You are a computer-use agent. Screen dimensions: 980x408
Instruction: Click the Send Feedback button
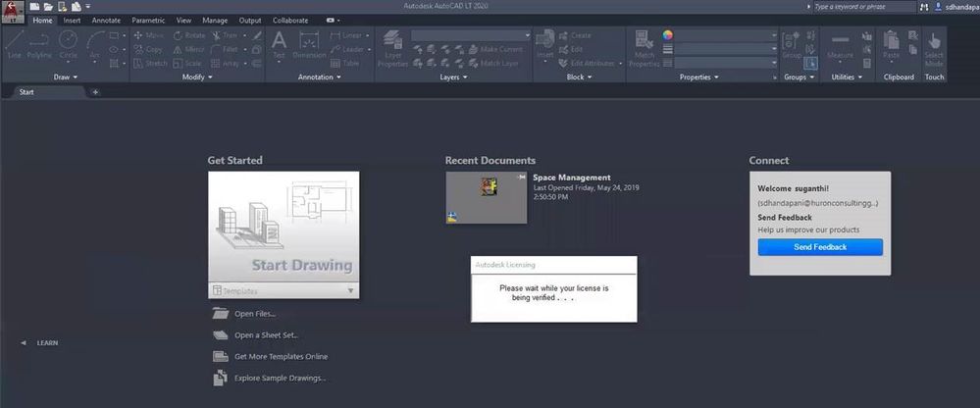click(820, 247)
